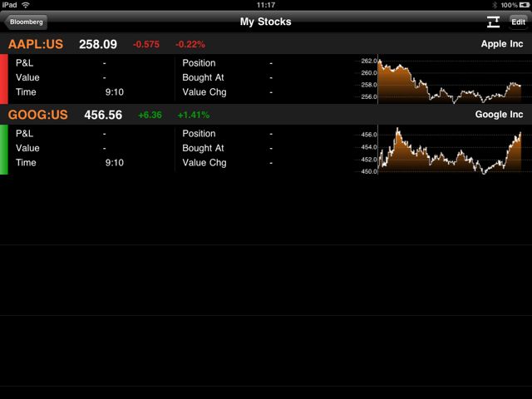Viewport: 532px width, 399px height.
Task: Tap Time 9:10 in Google row
Action: click(70, 163)
